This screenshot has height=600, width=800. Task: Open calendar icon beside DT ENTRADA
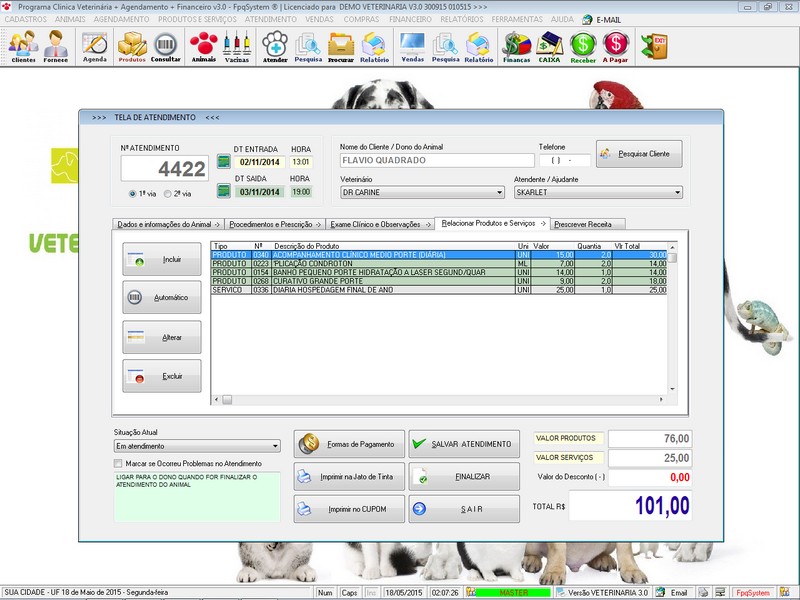coord(223,161)
